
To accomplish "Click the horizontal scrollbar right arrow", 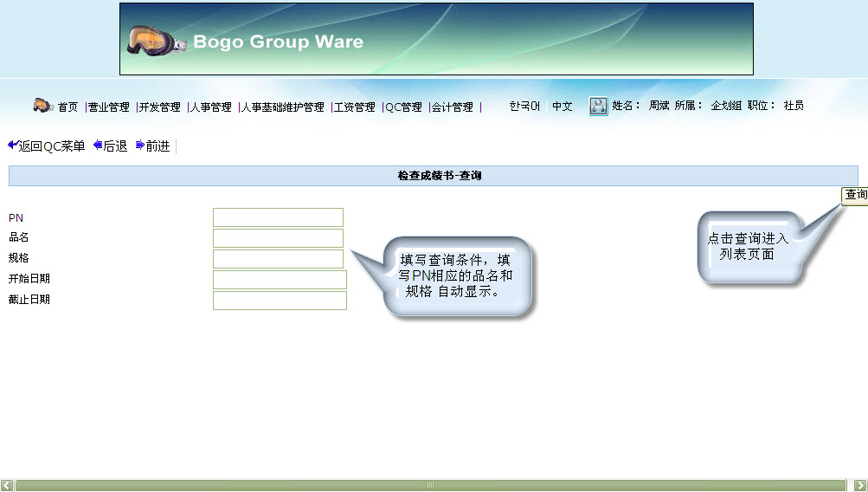I will 861,485.
